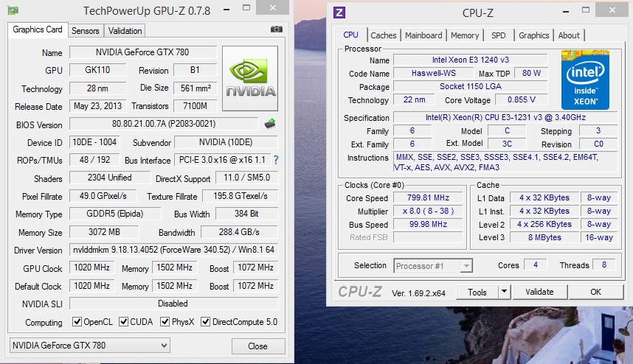Click the Package value Socket 1150 LGA
This screenshot has width=633, height=364.
471,87
